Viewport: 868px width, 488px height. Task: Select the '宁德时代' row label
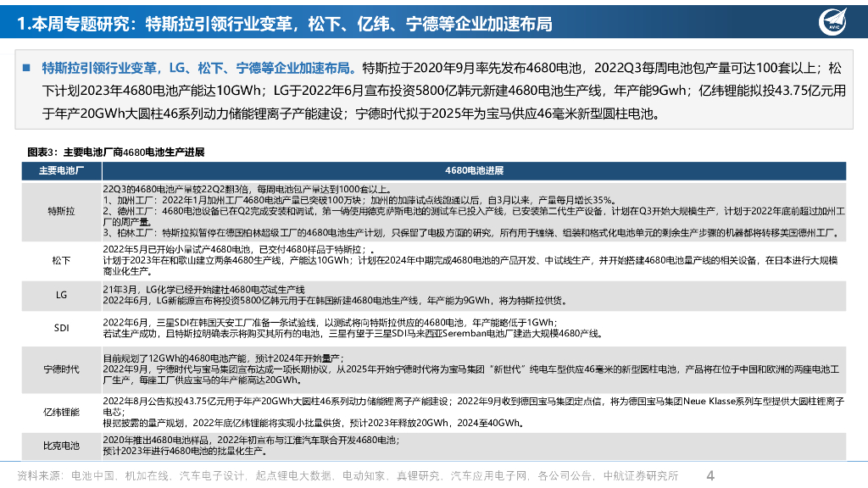point(61,369)
